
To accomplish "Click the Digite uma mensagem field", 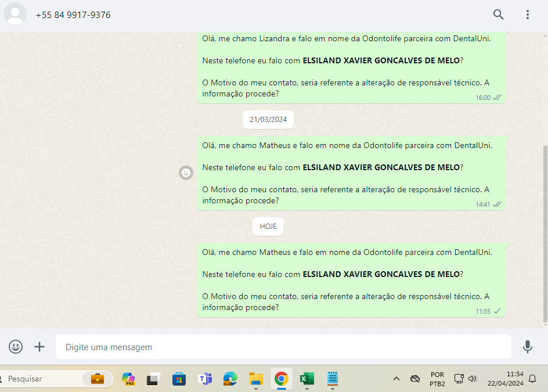I will click(x=283, y=347).
